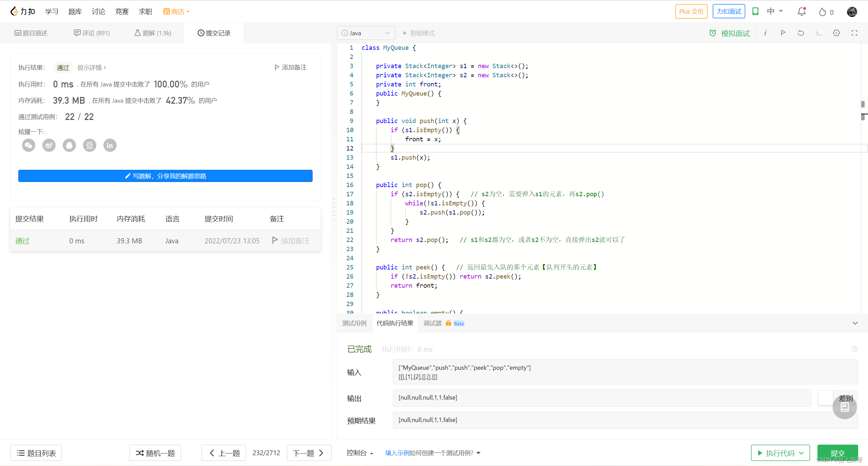Switch to the 题目描述 tab
This screenshot has width=868, height=466.
click(x=31, y=33)
